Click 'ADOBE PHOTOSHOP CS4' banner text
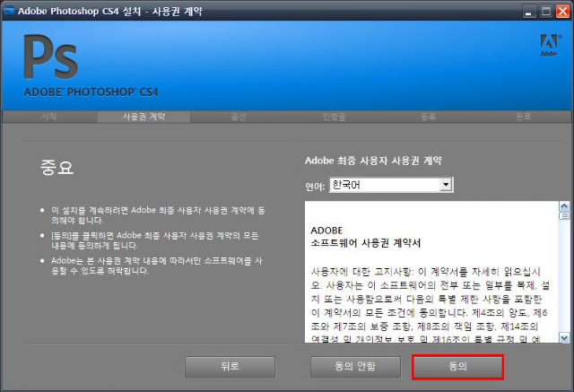 pos(91,91)
